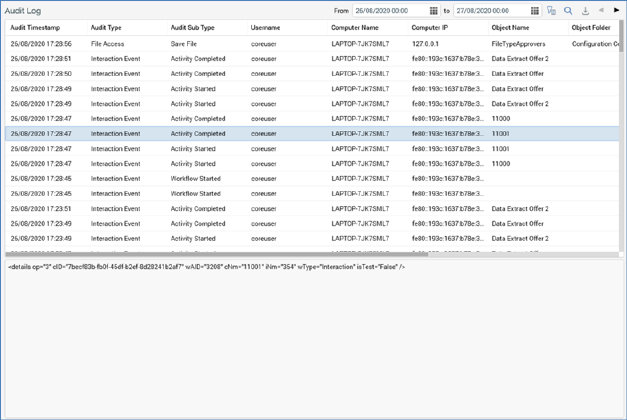Image resolution: width=627 pixels, height=420 pixels.
Task: Click the Computer Name column header
Action: [x=355, y=28]
